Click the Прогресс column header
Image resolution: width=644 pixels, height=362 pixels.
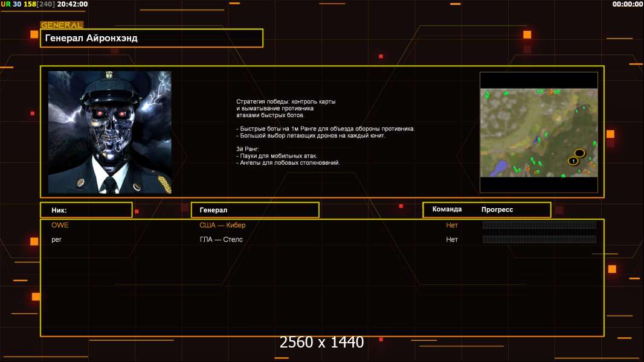(497, 209)
